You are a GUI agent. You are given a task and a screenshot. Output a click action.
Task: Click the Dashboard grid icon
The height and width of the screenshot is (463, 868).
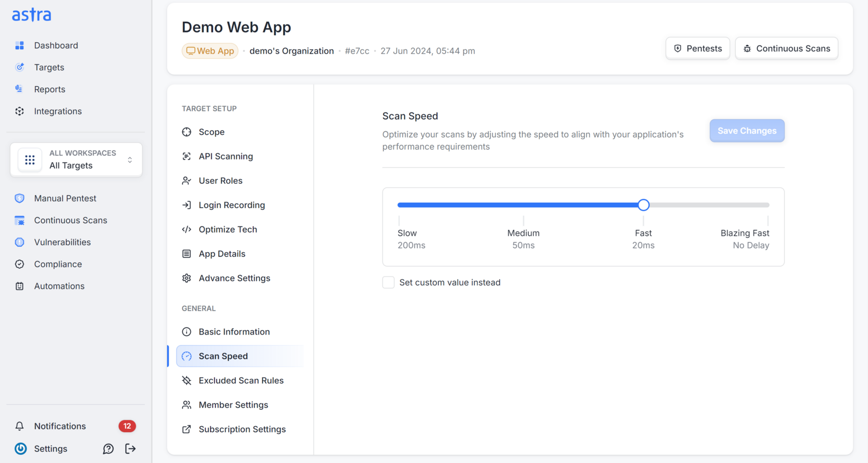pos(20,46)
